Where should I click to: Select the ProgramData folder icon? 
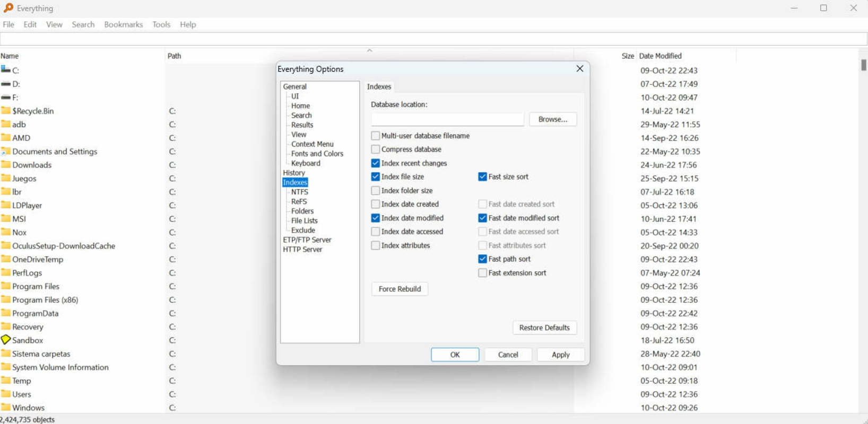(6, 313)
